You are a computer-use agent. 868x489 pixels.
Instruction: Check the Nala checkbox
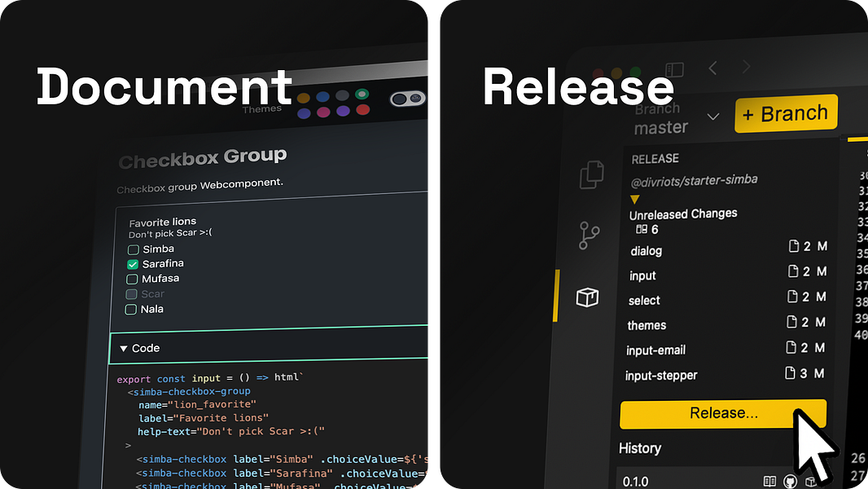click(x=130, y=310)
